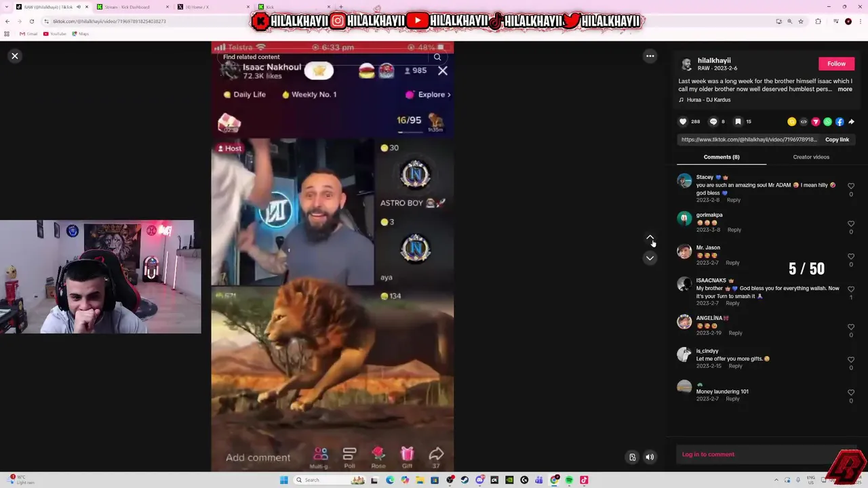Image resolution: width=868 pixels, height=488 pixels.
Task: Like Stacey's comment
Action: [x=851, y=186]
